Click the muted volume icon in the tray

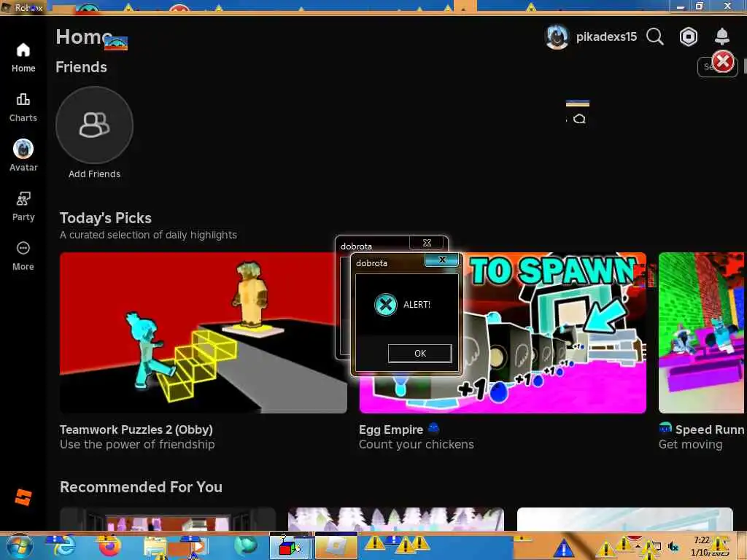(x=673, y=547)
